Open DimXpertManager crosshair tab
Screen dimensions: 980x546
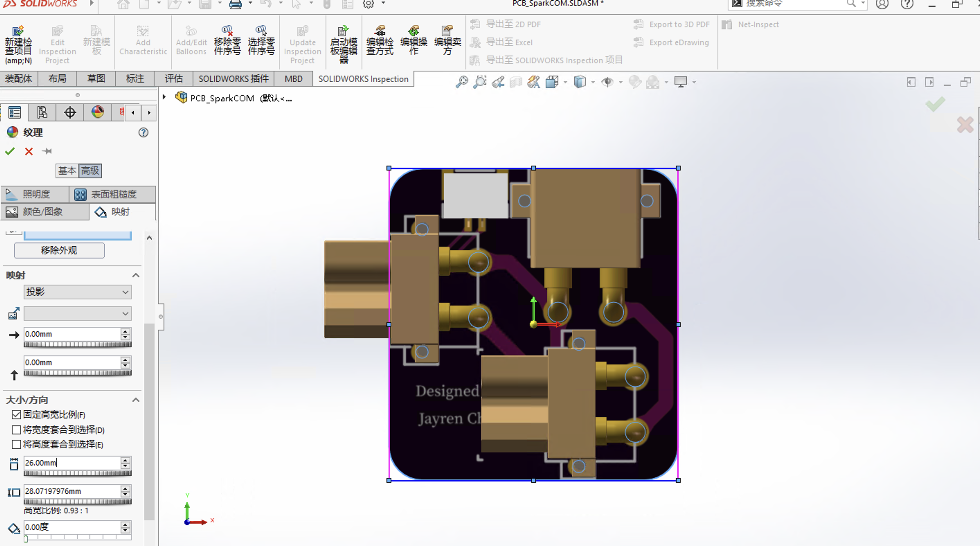(x=70, y=113)
